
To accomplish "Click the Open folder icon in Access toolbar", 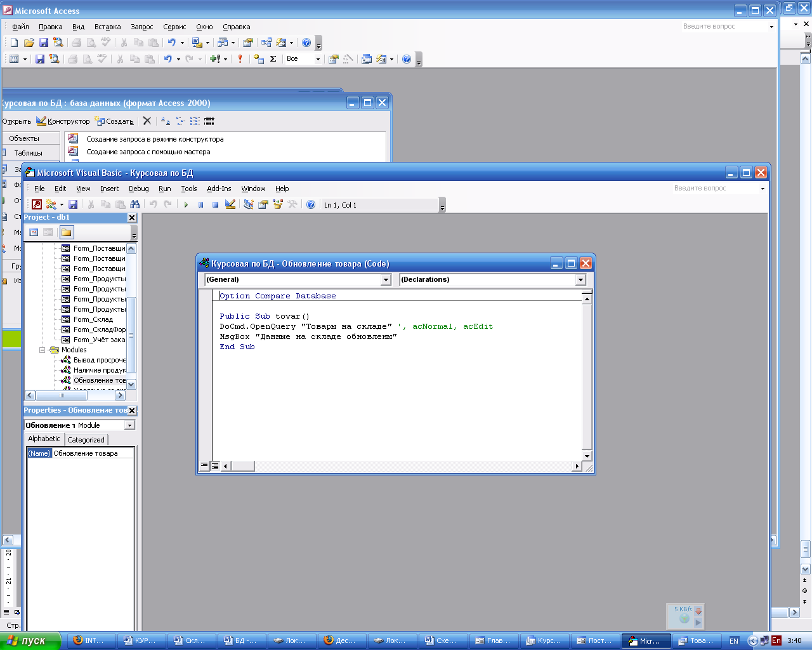I will coord(29,43).
